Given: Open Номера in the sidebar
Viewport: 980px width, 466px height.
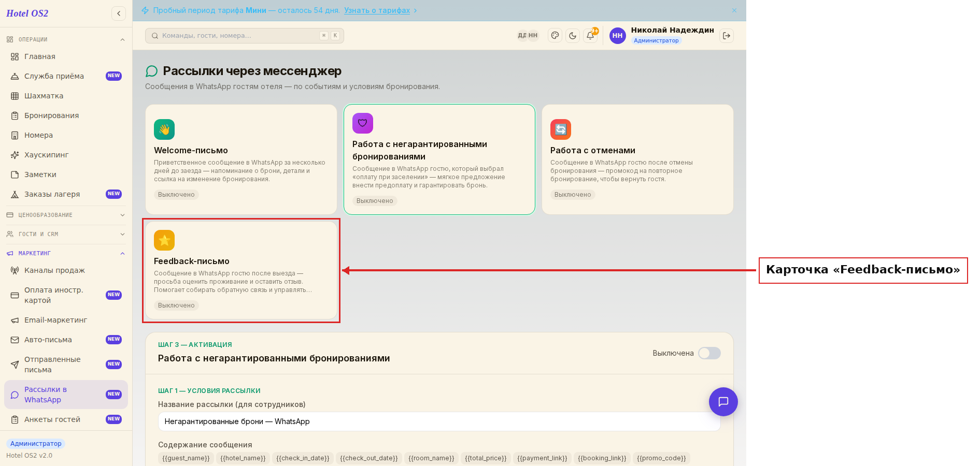Looking at the screenshot, I should click(x=66, y=135).
